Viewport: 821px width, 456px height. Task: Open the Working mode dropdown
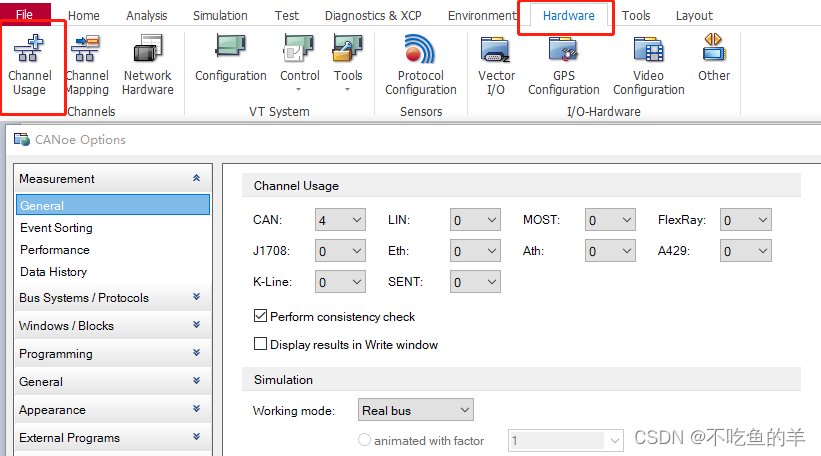pos(416,410)
